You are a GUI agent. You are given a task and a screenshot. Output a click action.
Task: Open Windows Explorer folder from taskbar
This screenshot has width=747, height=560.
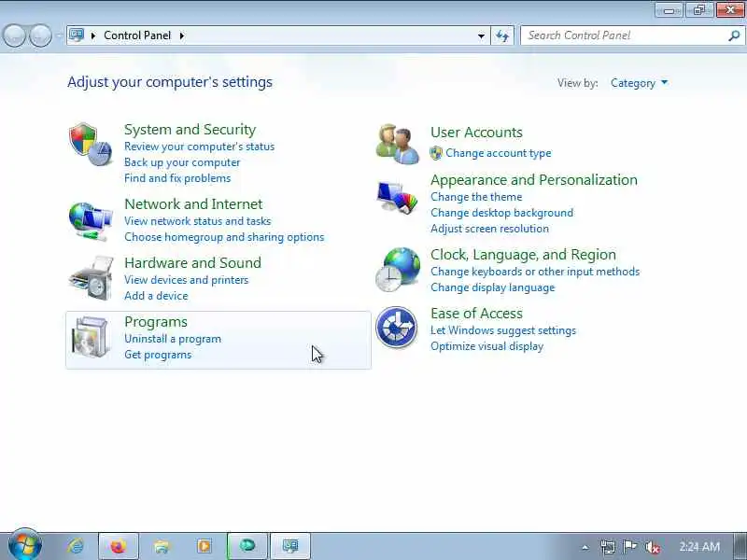(x=162, y=546)
